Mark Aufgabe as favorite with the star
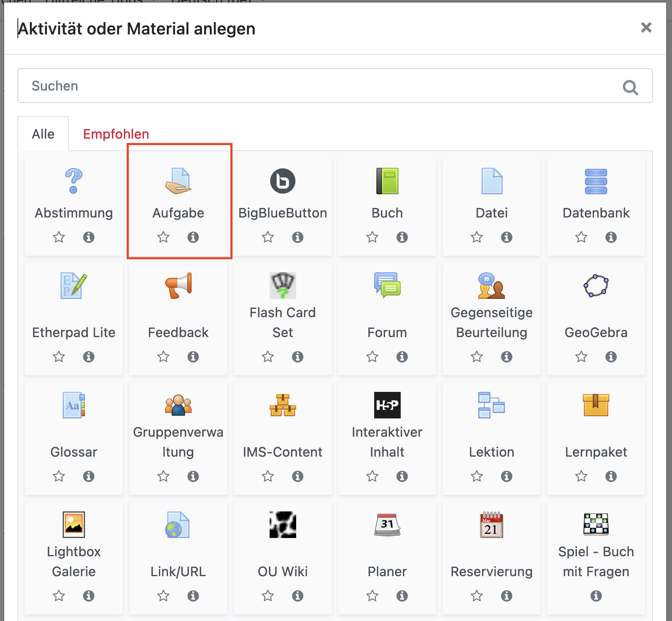Screen dimensions: 672x621 point(163,237)
